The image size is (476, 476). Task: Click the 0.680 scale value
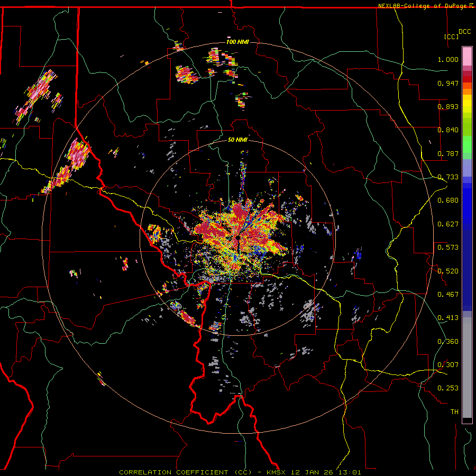pyautogui.click(x=448, y=200)
